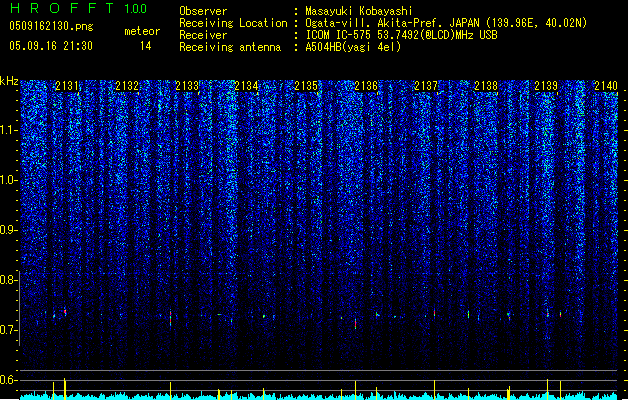Click the date stamp 05.09.16 21:30
Image resolution: width=629 pixels, height=400 pixels.
[51, 46]
